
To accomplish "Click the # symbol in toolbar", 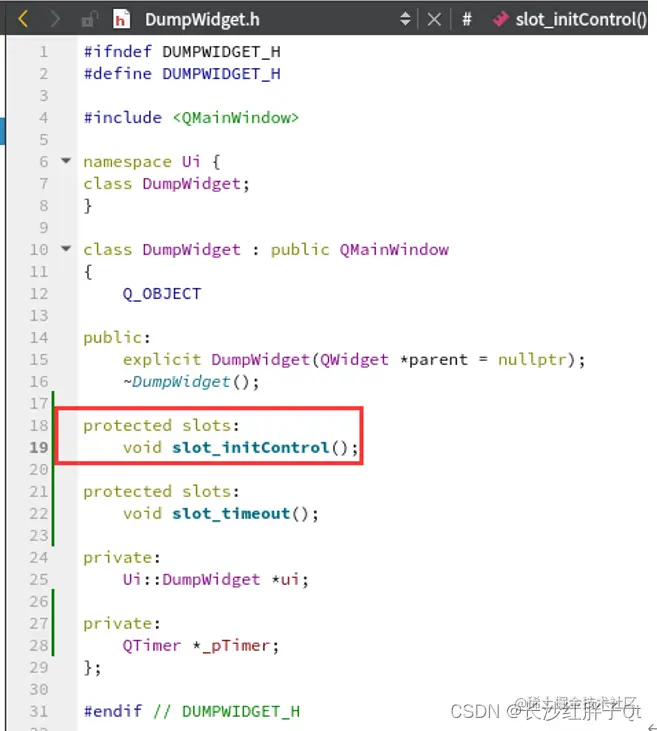I will coord(466,19).
